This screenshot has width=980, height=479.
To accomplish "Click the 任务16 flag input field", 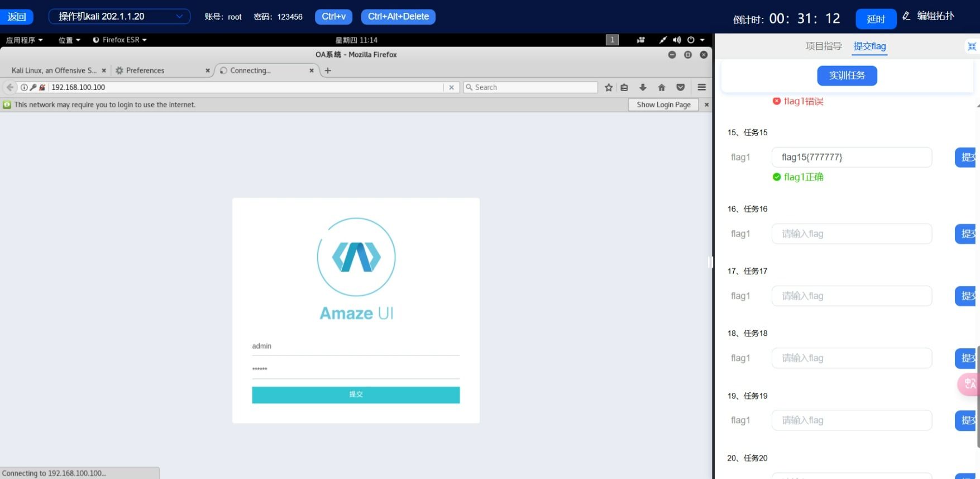I will coord(852,234).
